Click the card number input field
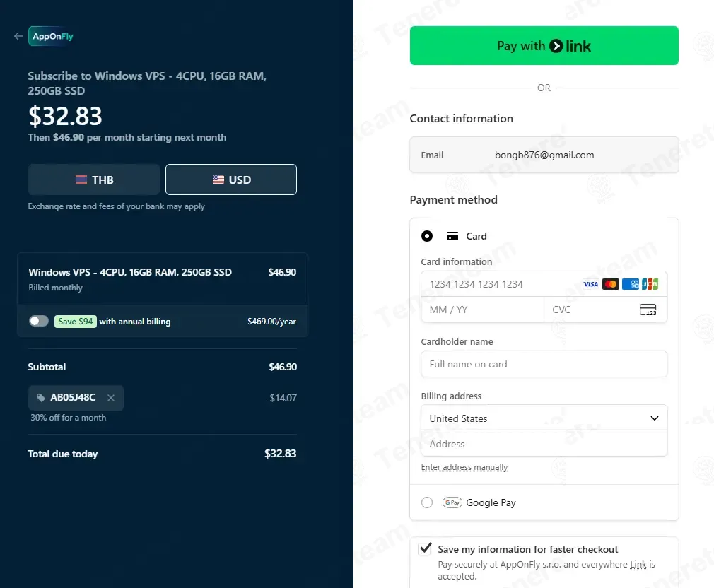This screenshot has width=714, height=588. 544,284
